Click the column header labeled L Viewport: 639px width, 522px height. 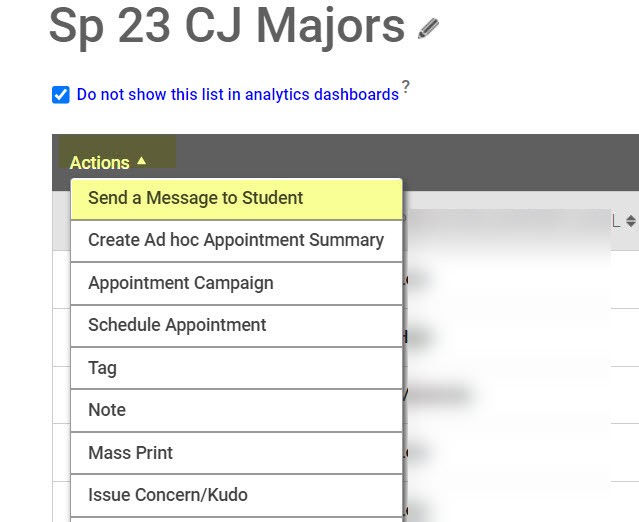tap(616, 221)
